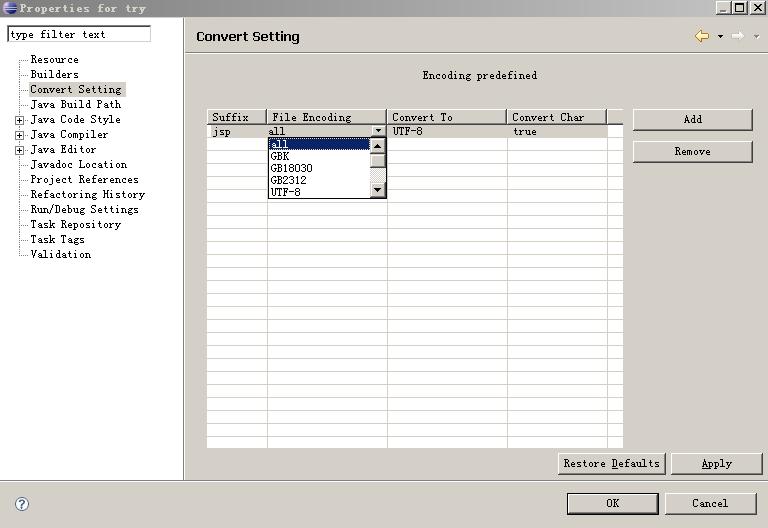Select GBK in the encoding list

280,156
